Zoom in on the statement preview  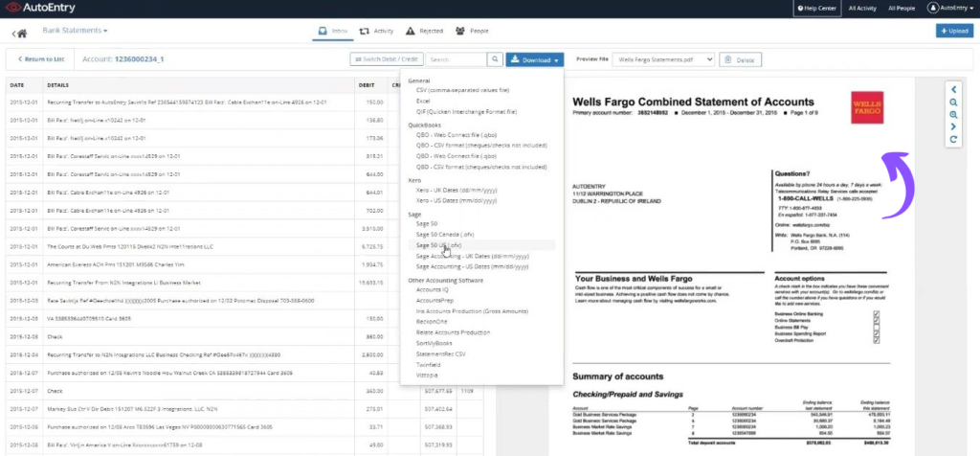coord(953,114)
